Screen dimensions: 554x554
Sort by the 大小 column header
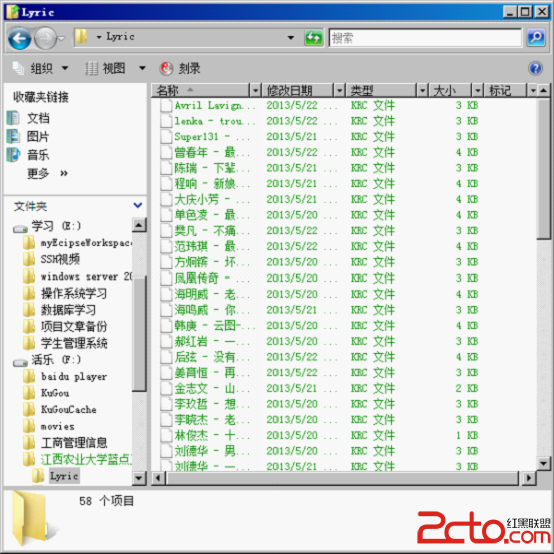pos(450,91)
